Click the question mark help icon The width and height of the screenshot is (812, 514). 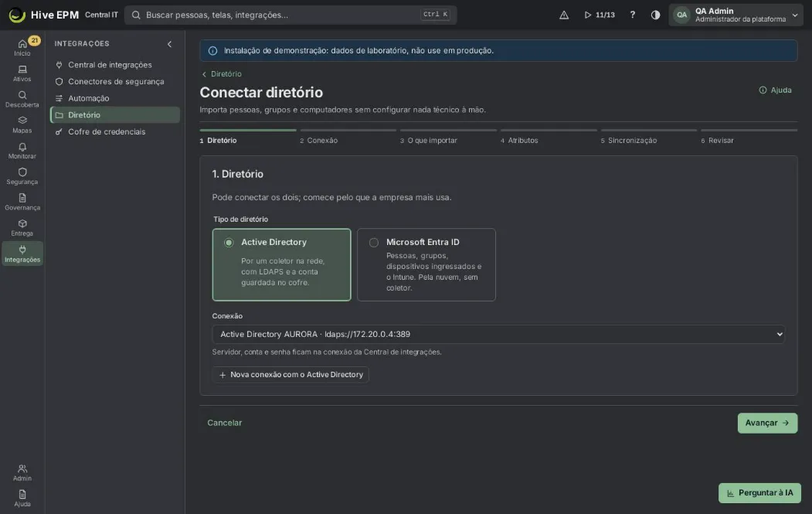632,15
